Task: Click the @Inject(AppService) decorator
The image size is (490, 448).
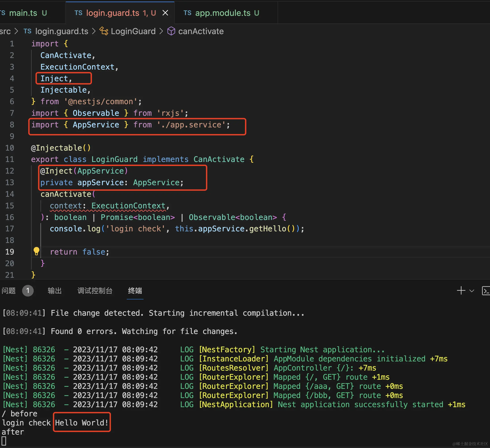Action: (84, 171)
